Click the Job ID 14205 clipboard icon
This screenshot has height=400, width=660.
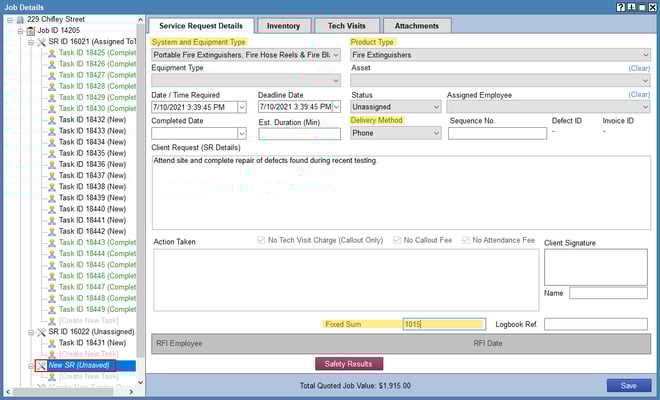[31, 31]
